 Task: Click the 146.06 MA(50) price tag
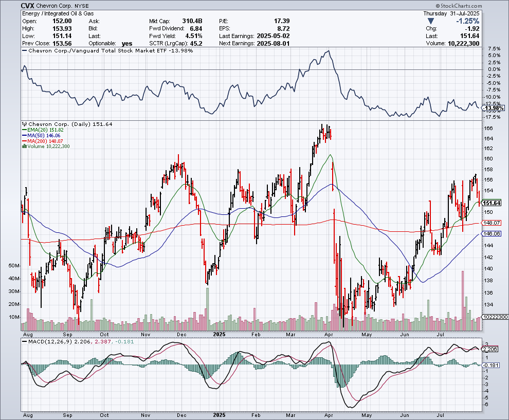(492, 234)
